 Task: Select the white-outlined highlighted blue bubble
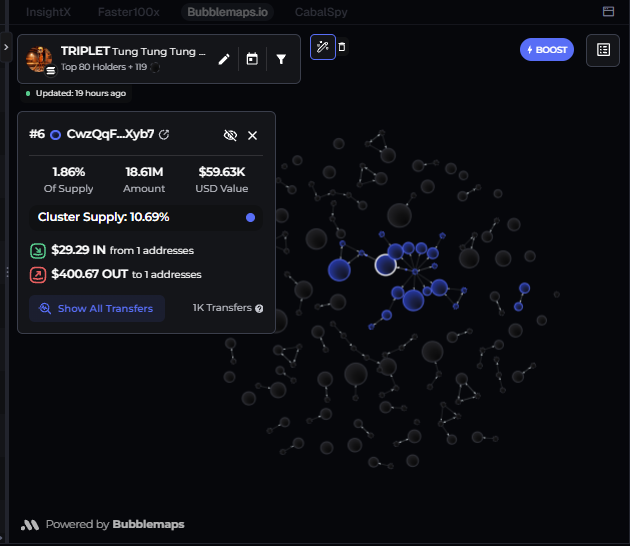[385, 265]
